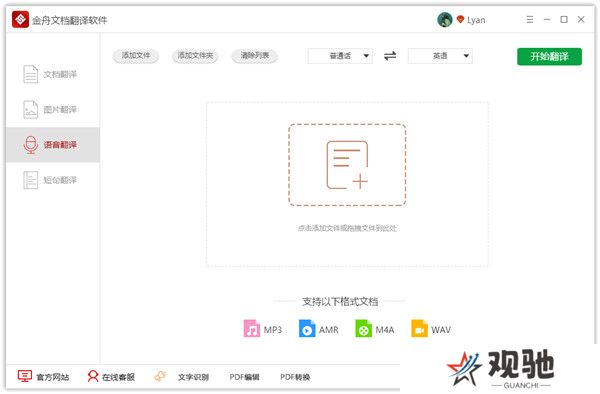
Task: Click the 金舟文档翻译软件 app logo
Action: [20, 20]
